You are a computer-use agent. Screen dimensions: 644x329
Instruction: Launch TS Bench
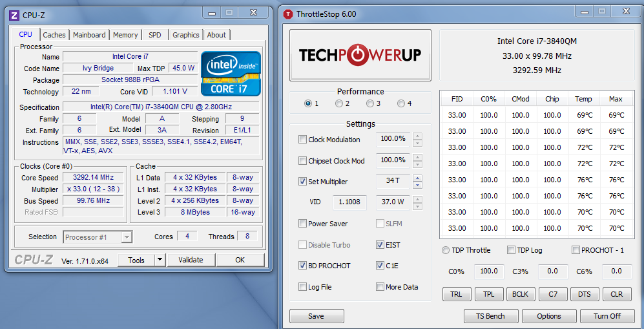490,316
